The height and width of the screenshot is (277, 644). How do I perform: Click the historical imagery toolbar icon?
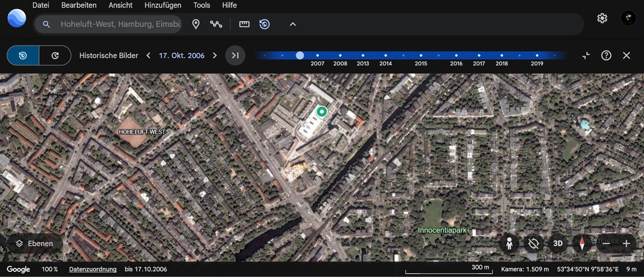[265, 24]
